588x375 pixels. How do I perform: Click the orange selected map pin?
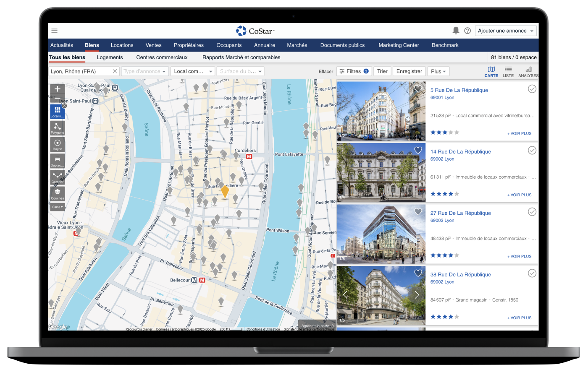tap(225, 191)
